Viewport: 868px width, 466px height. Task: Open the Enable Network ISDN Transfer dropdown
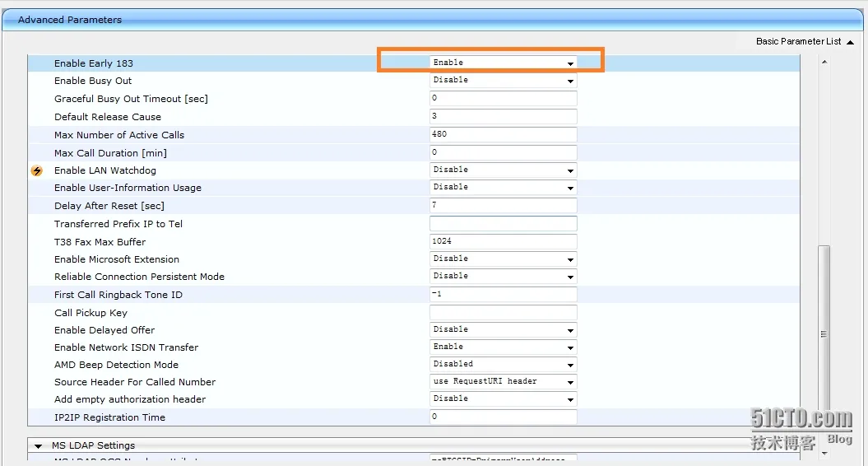click(x=504, y=347)
